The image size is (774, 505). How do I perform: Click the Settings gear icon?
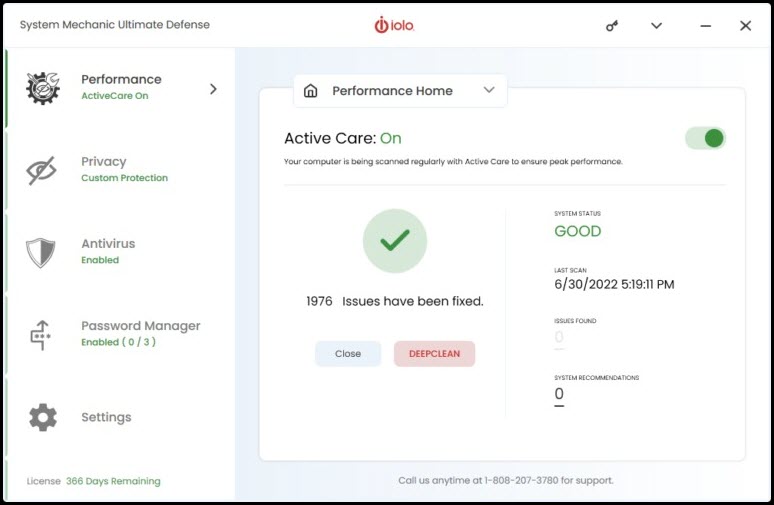43,417
